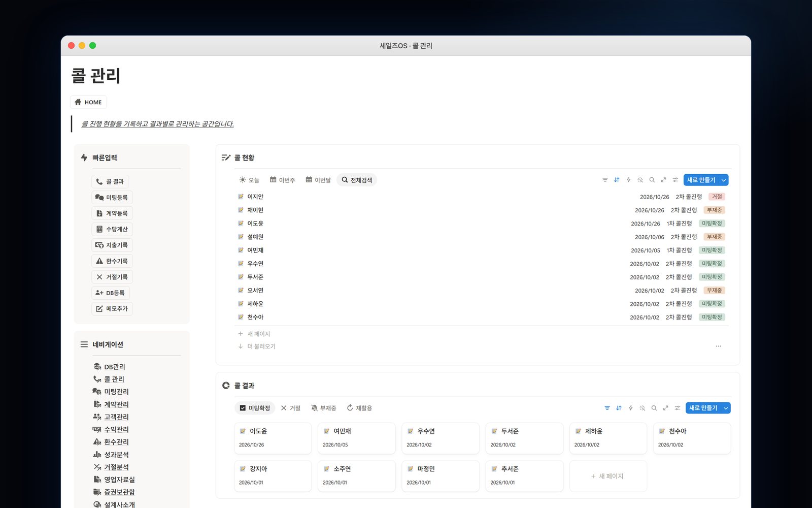Screen dimensions: 812x508
Task: Open DB관리 in the navigation list
Action: tap(110, 367)
